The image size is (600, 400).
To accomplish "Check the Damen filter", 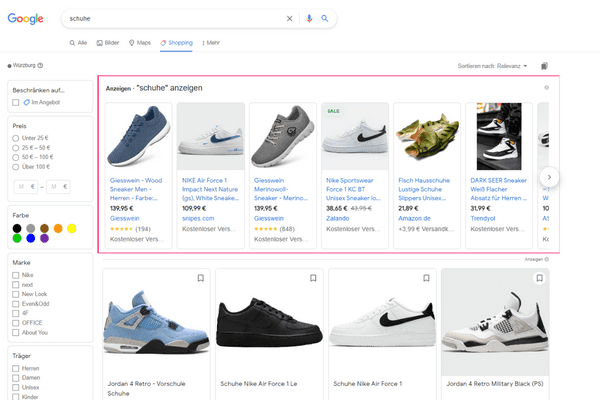I will click(16, 378).
